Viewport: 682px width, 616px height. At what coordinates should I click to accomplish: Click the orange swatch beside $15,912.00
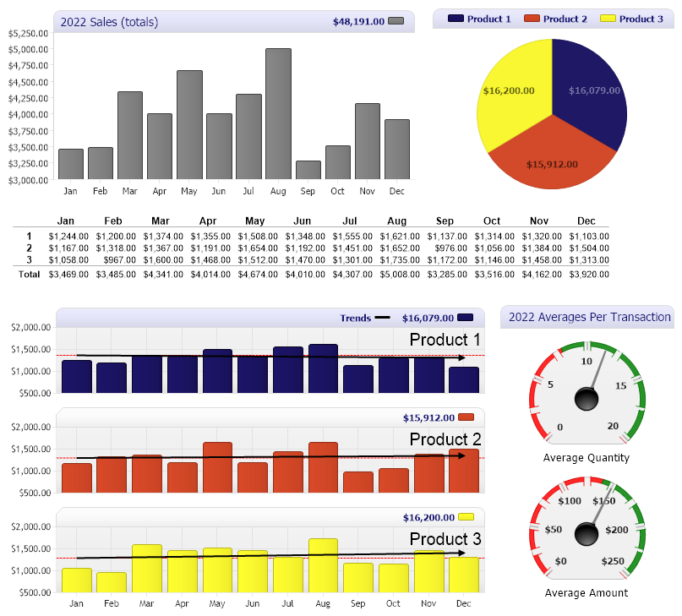466,417
